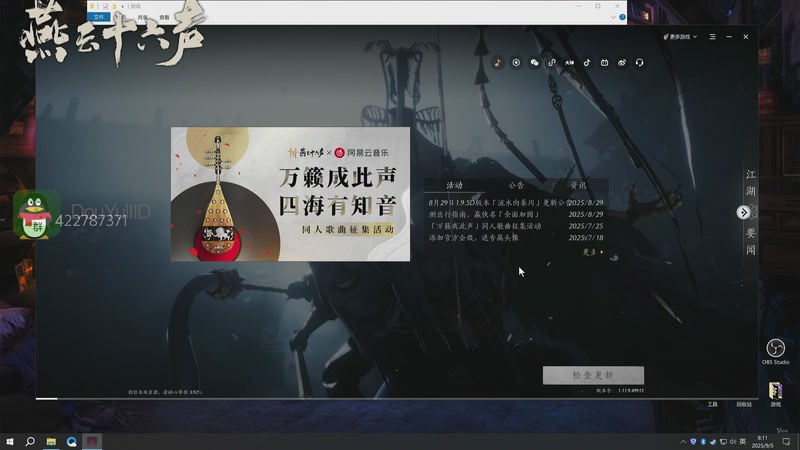Expand the '更多游戏' dropdown

680,37
